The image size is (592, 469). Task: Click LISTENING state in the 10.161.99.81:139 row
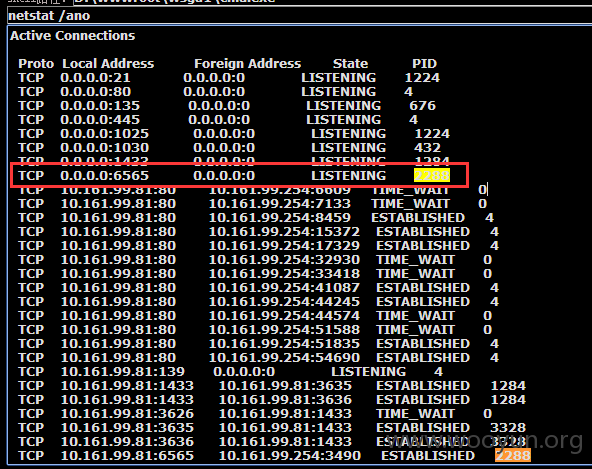click(368, 371)
